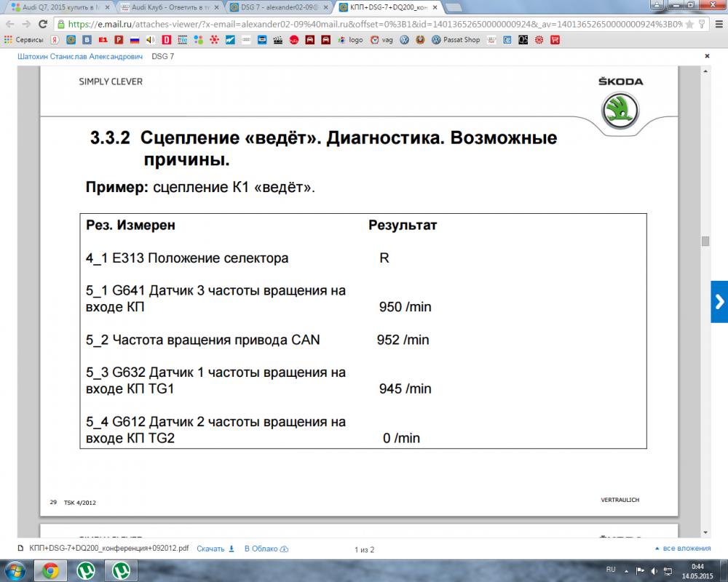728x582 pixels.
Task: Open the logo bookmark
Action: (x=351, y=40)
